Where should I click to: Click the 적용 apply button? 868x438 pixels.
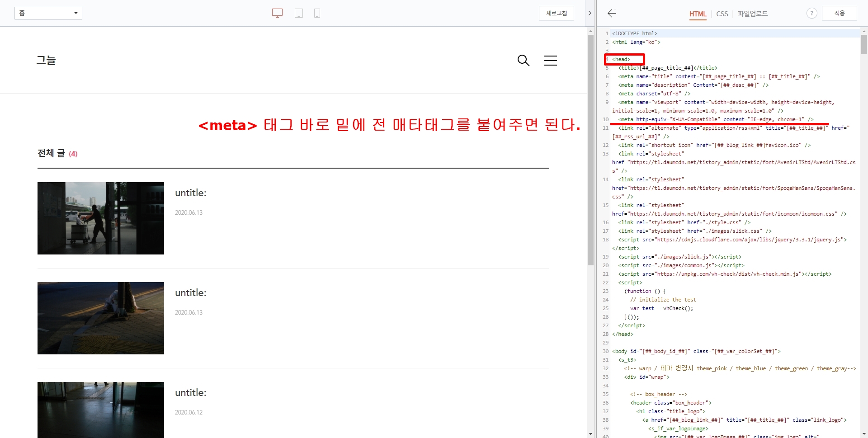pyautogui.click(x=840, y=13)
